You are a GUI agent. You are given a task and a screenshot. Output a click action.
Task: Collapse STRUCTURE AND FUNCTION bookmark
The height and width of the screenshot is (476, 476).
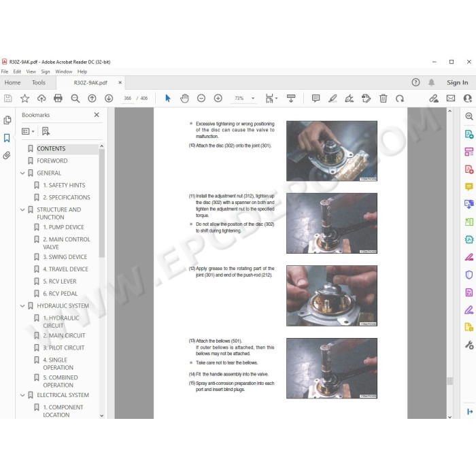(22, 209)
